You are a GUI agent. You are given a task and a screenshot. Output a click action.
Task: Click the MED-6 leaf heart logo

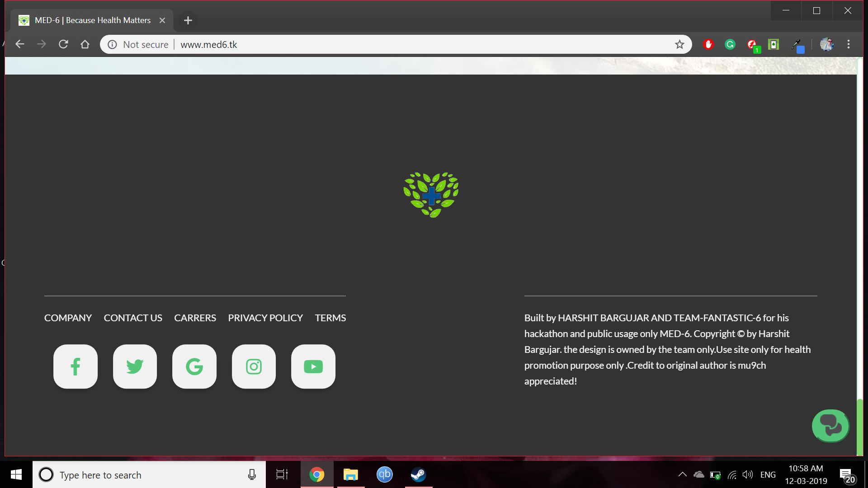click(x=431, y=195)
